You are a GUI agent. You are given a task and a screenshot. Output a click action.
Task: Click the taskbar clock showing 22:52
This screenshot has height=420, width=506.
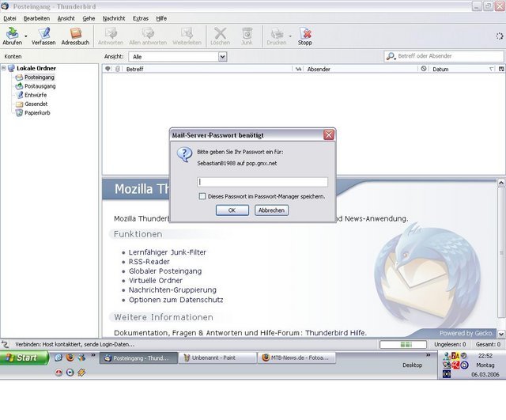(x=485, y=356)
